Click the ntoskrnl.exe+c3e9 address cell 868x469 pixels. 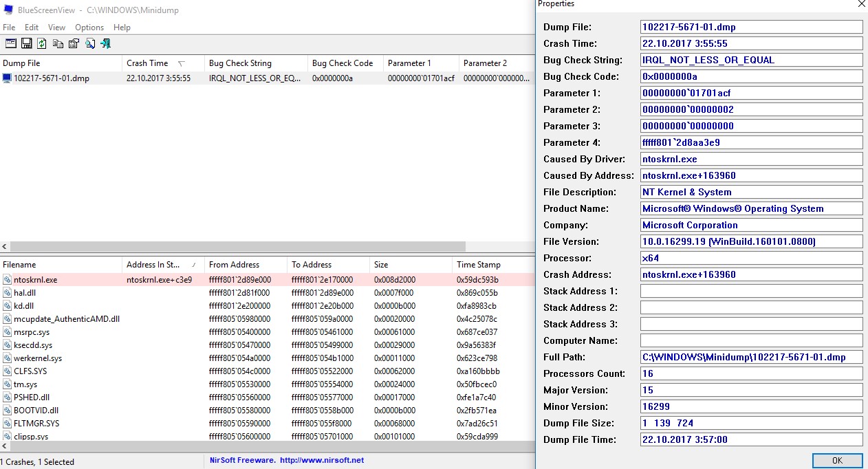[x=160, y=280]
